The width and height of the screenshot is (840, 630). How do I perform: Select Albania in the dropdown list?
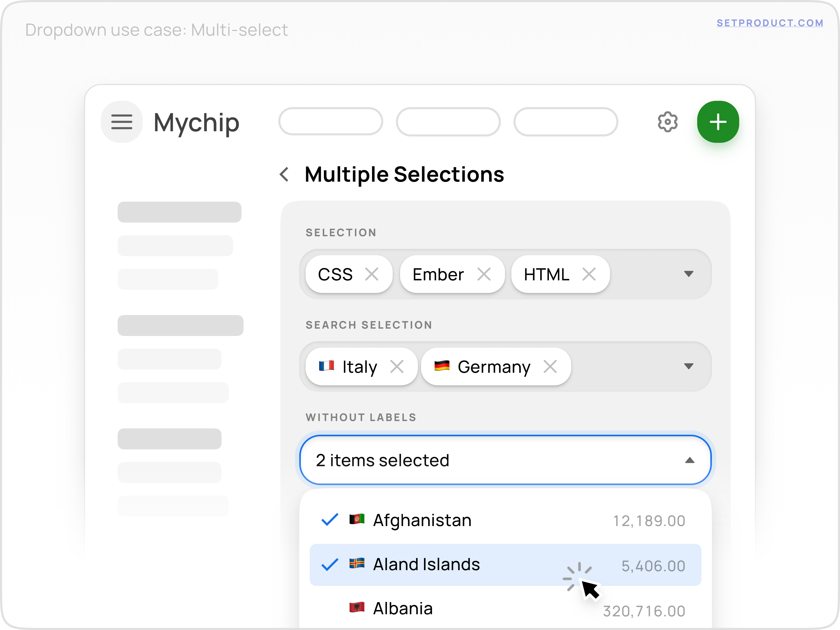(x=402, y=608)
